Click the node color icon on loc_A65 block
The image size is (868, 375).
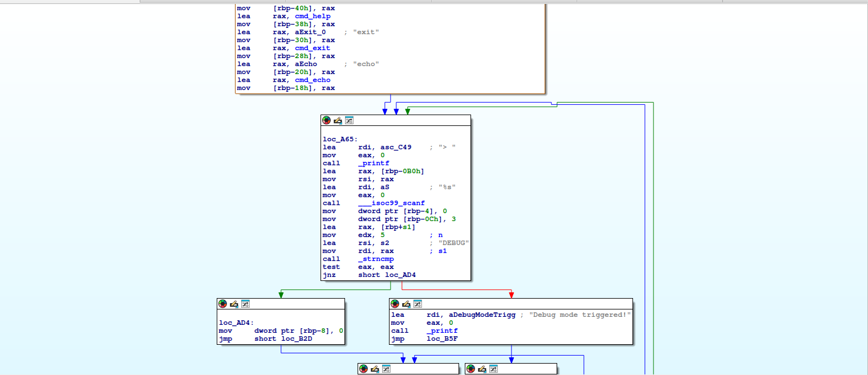click(326, 120)
